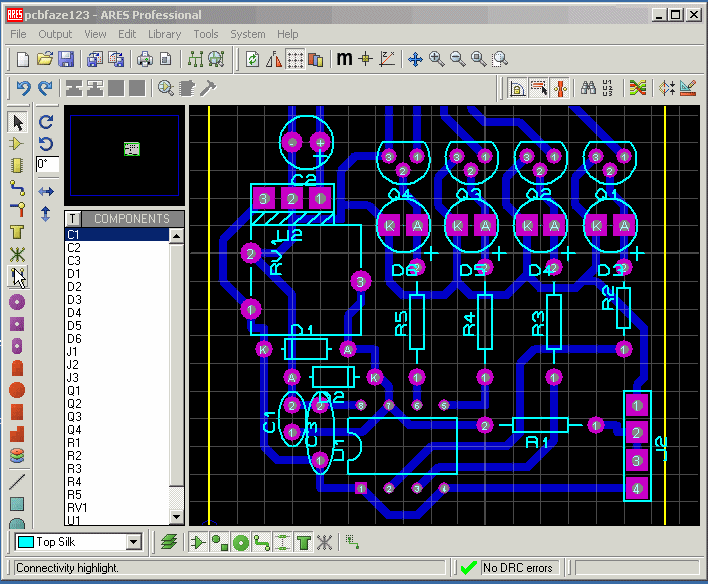Click the rotate clockwise icon
The width and height of the screenshot is (708, 584).
pos(46,122)
